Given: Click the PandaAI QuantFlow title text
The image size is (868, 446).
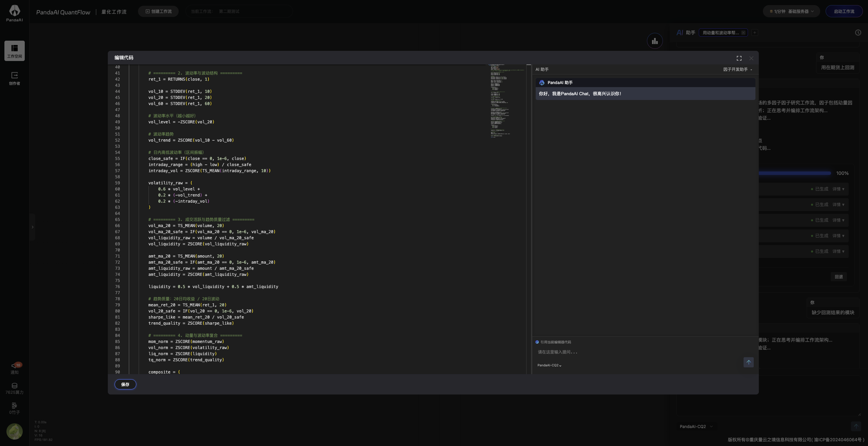Looking at the screenshot, I should pyautogui.click(x=63, y=12).
